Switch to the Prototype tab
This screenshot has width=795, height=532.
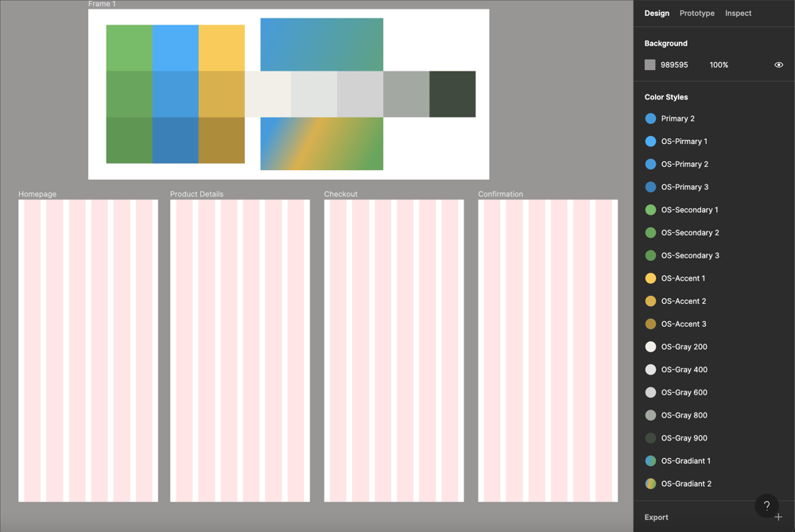(x=696, y=14)
